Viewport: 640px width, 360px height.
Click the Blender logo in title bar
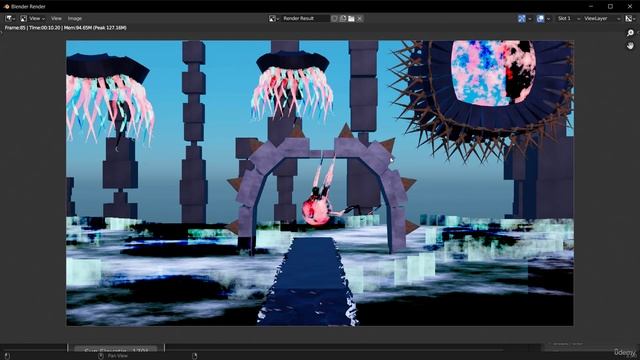pos(7,7)
